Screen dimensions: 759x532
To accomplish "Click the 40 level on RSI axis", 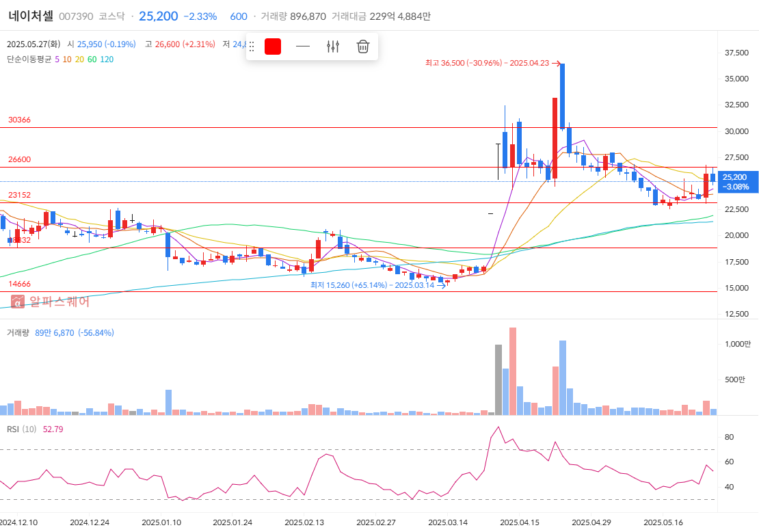I will click(x=729, y=486).
